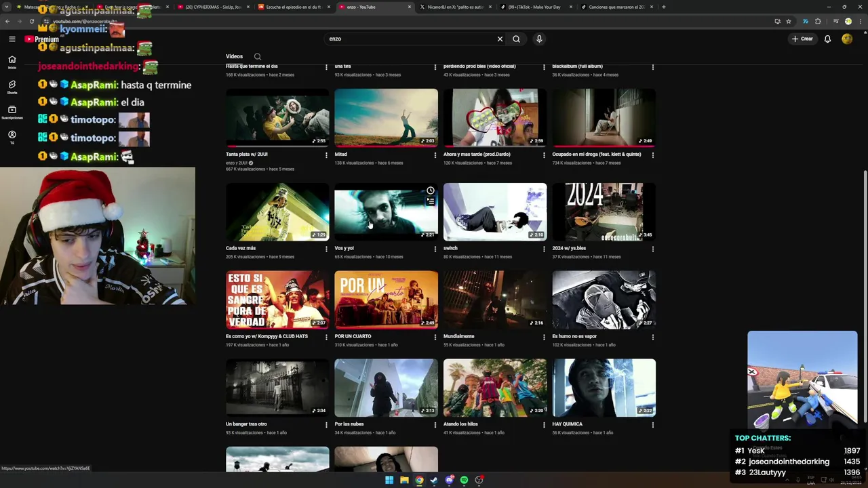Play the "POR UN CUARTO" thumbnail
The image size is (868, 488).
tap(386, 300)
